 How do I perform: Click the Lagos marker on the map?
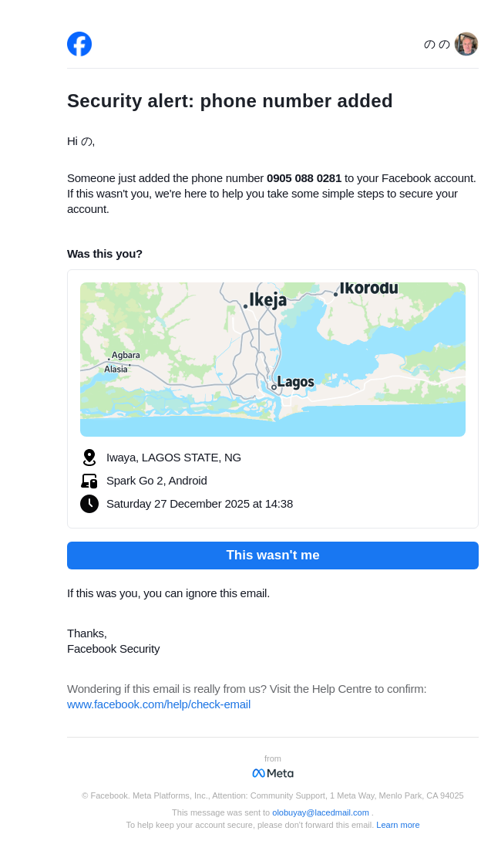click(274, 387)
